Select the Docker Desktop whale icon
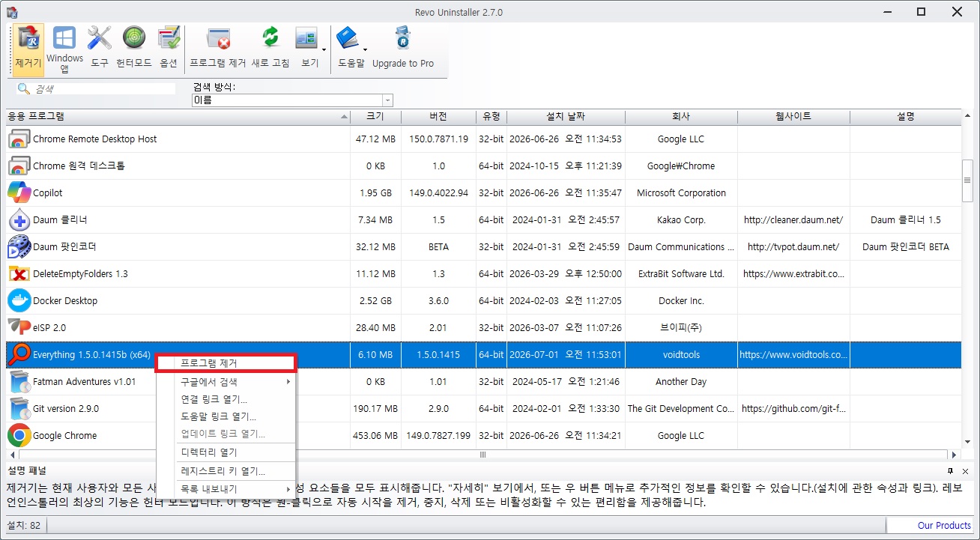The image size is (980, 540). click(19, 301)
